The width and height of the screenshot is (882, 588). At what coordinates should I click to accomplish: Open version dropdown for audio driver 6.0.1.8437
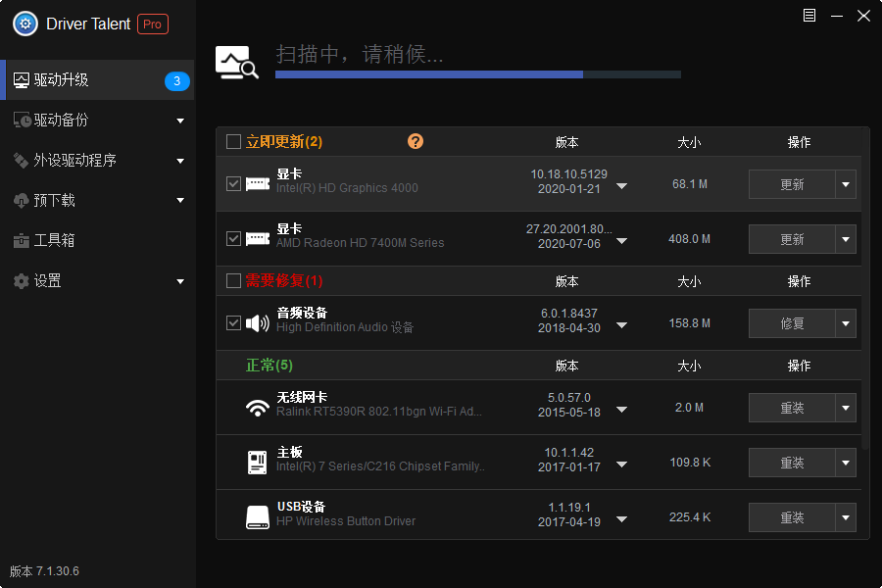(x=621, y=325)
